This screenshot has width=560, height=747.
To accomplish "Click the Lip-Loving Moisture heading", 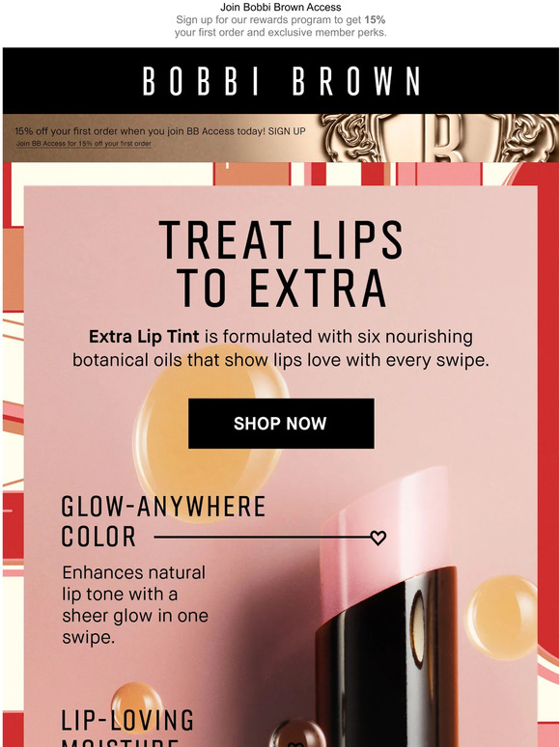I will [127, 728].
